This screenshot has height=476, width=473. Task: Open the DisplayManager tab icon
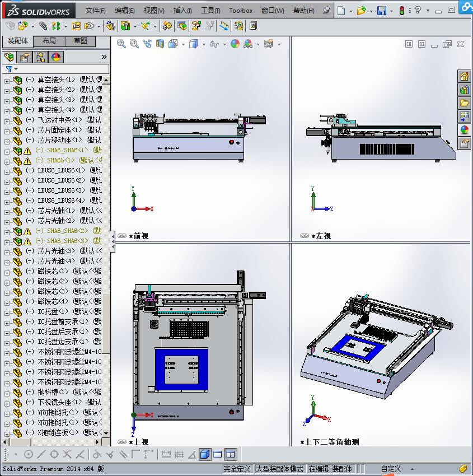point(56,57)
